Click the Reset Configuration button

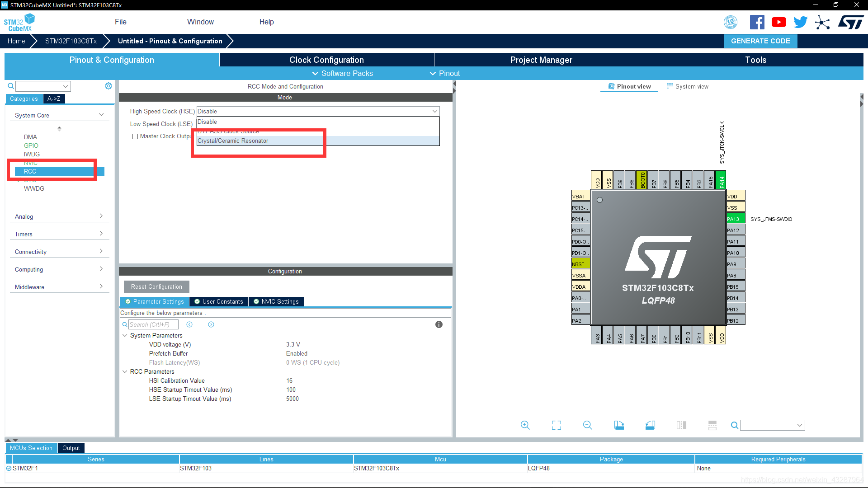pos(156,286)
